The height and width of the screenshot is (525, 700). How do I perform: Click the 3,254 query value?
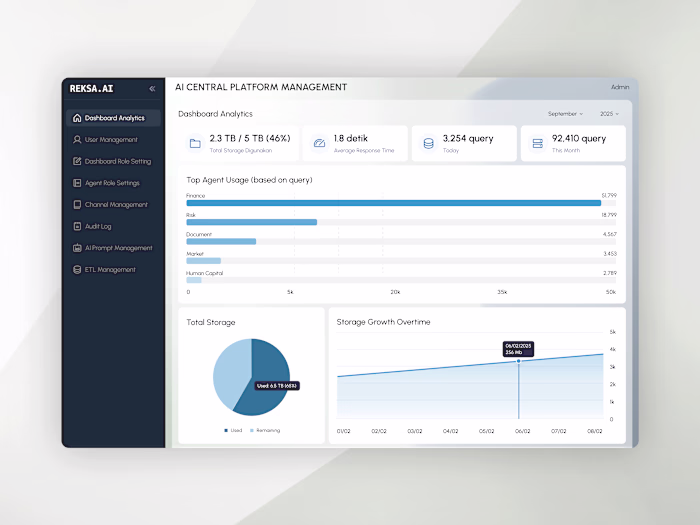(468, 138)
